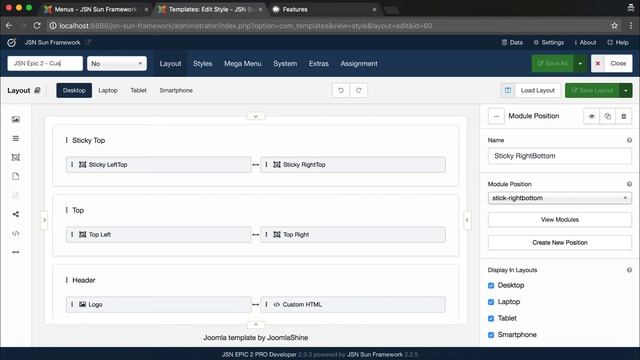Screen dimensions: 640x360
Task: Click the menu lines icon in left sidebar
Action: pos(16,139)
